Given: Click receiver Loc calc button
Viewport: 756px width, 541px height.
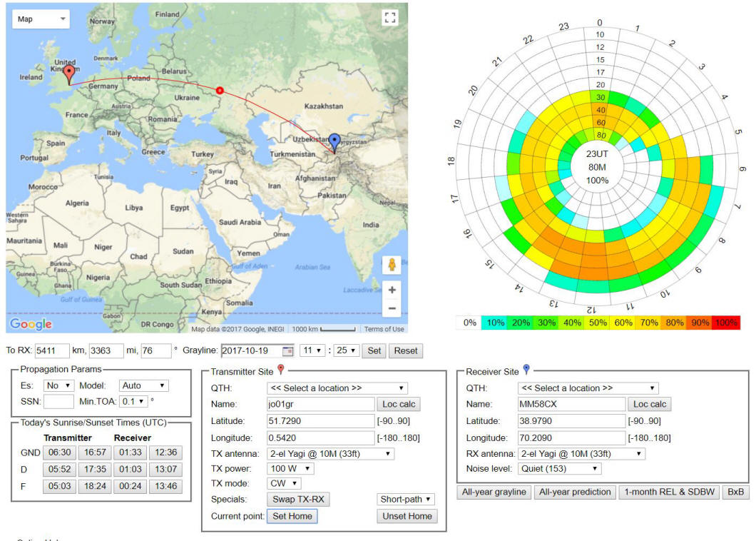Looking at the screenshot, I should (x=650, y=405).
